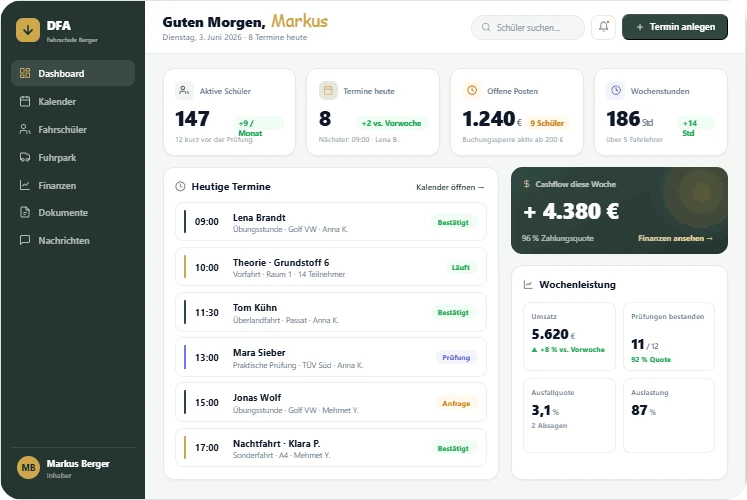
Task: Click the Bestätigt badge for Nachtfahrt
Action: click(x=453, y=449)
